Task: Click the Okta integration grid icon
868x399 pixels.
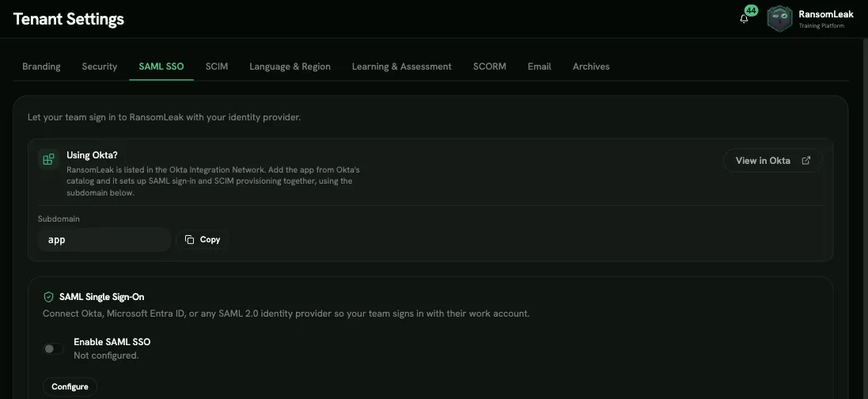Action: coord(49,159)
